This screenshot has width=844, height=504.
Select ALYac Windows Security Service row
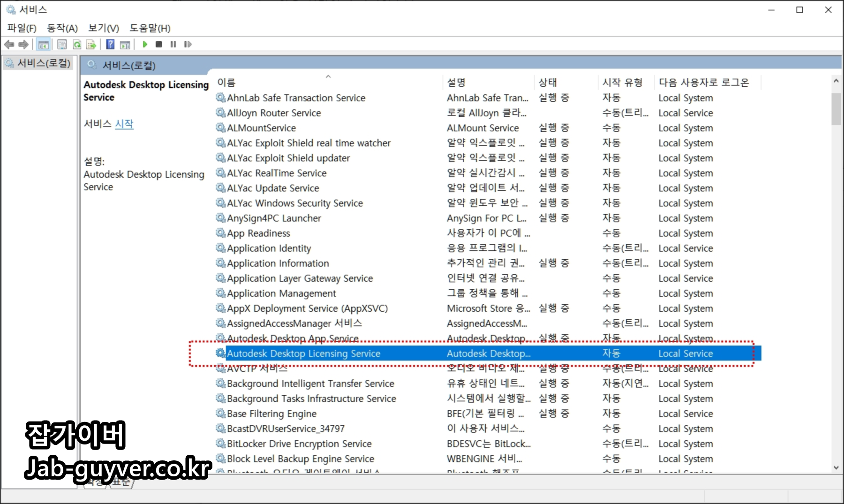[488, 203]
